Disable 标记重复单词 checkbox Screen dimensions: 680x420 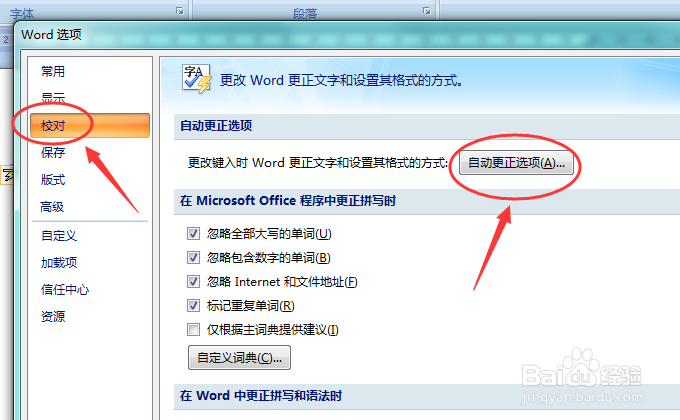click(193, 305)
